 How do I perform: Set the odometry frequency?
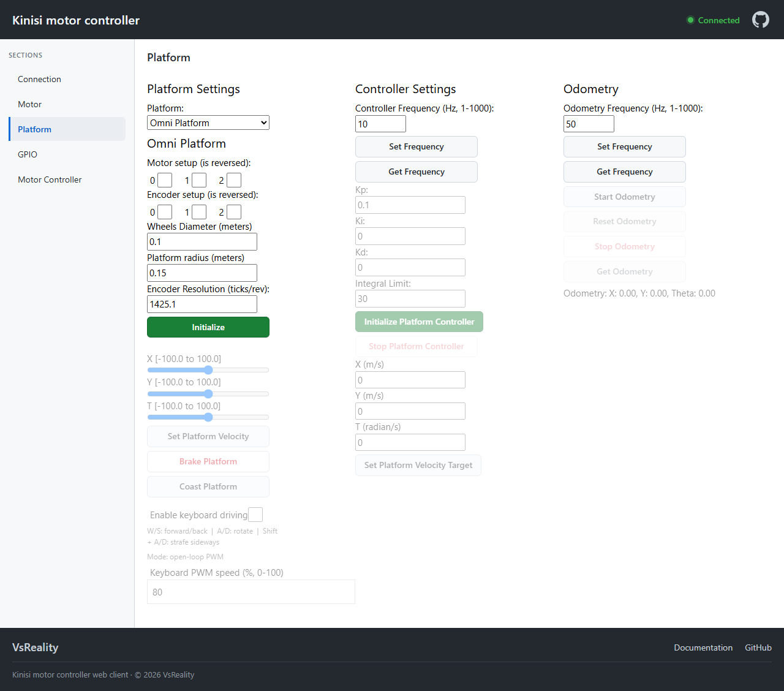click(x=625, y=146)
